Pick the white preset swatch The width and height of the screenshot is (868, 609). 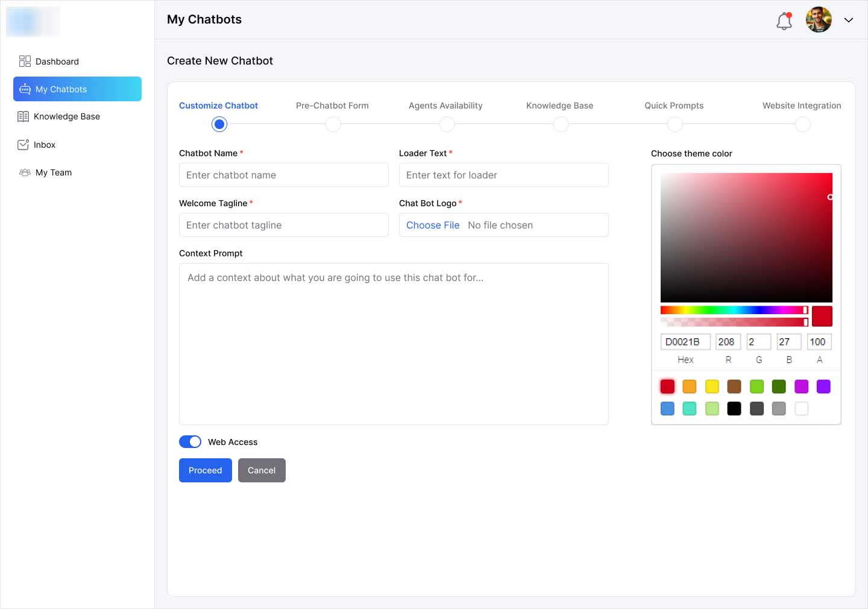pos(801,409)
